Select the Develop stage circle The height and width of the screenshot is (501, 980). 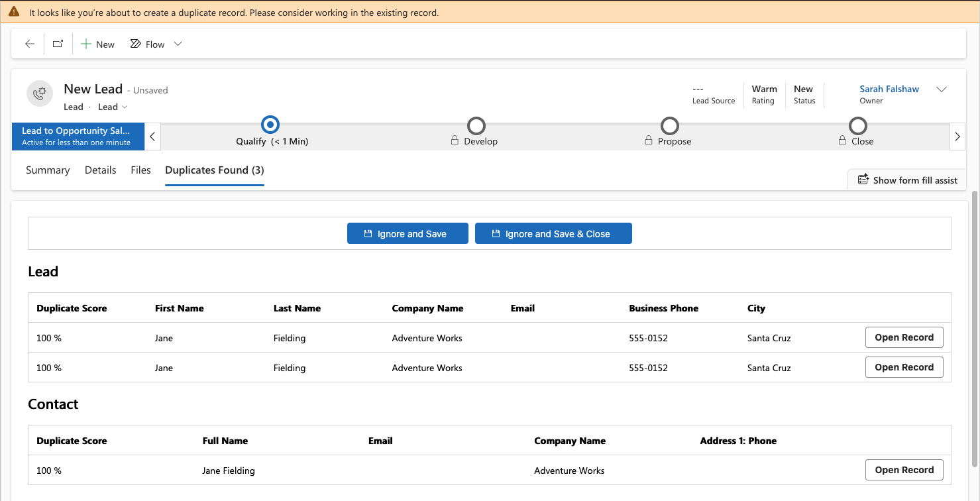(x=476, y=125)
